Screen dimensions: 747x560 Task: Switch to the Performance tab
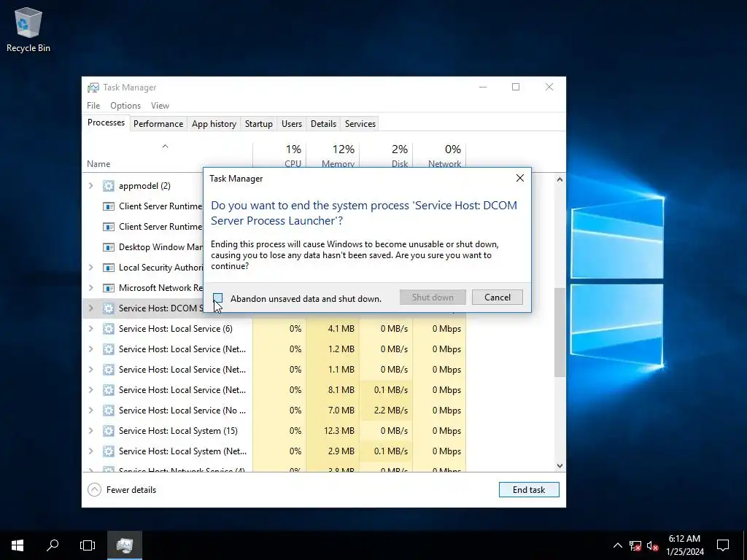158,124
